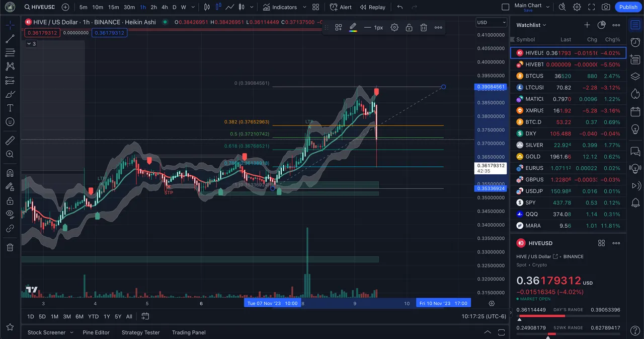
Task: Select the GOLD row in watchlist
Action: (569, 157)
